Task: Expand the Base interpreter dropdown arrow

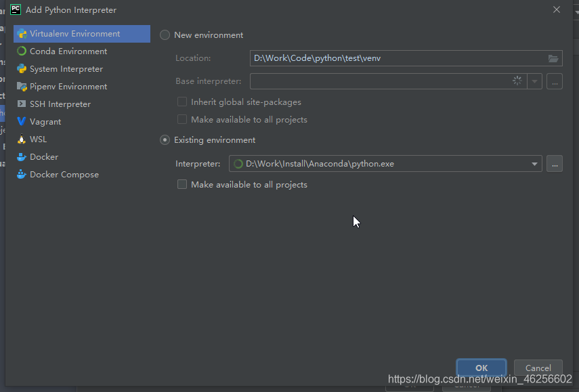Action: pyautogui.click(x=534, y=81)
